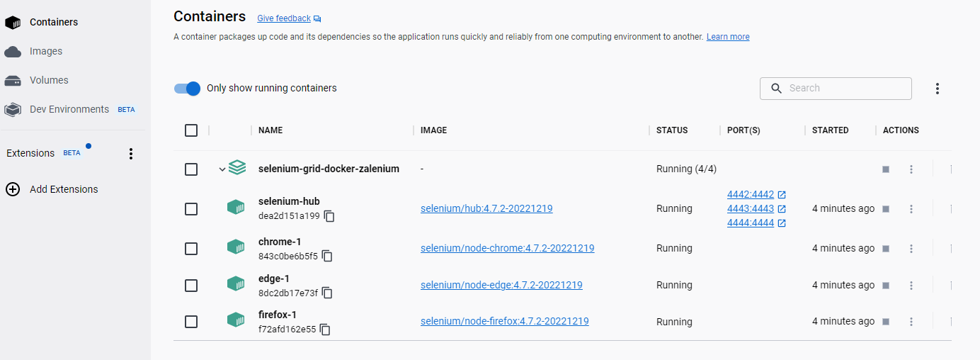Click the container Search field

point(836,89)
